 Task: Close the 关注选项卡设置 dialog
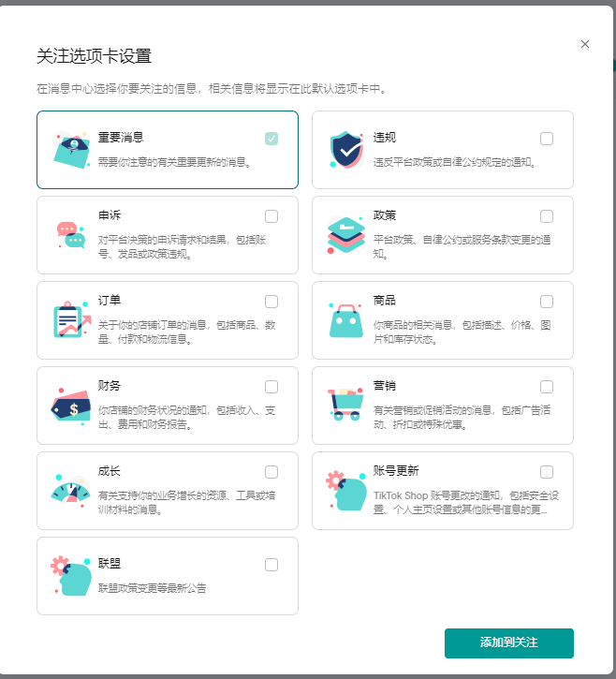tap(585, 44)
